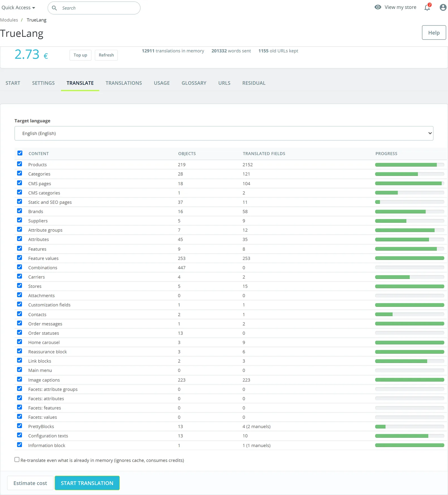Click '1155 old URLs kept' statistic
Viewport: 448px width, 495px height.
(x=278, y=51)
